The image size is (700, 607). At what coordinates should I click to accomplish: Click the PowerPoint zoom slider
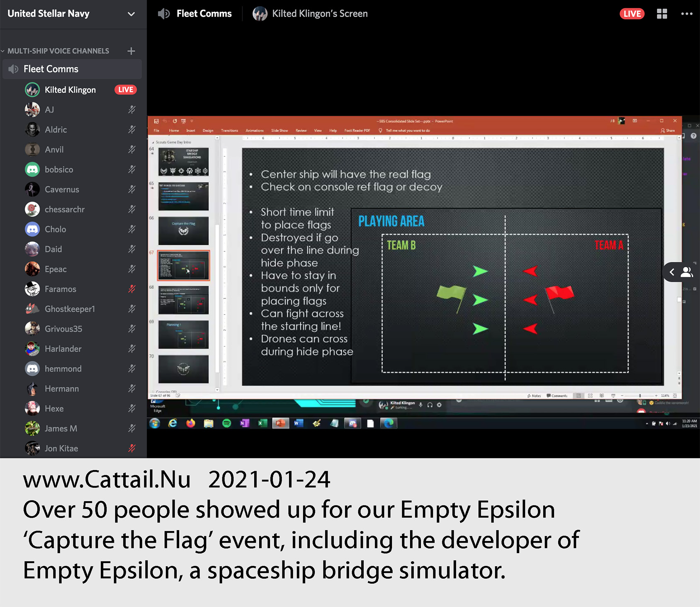pos(640,396)
